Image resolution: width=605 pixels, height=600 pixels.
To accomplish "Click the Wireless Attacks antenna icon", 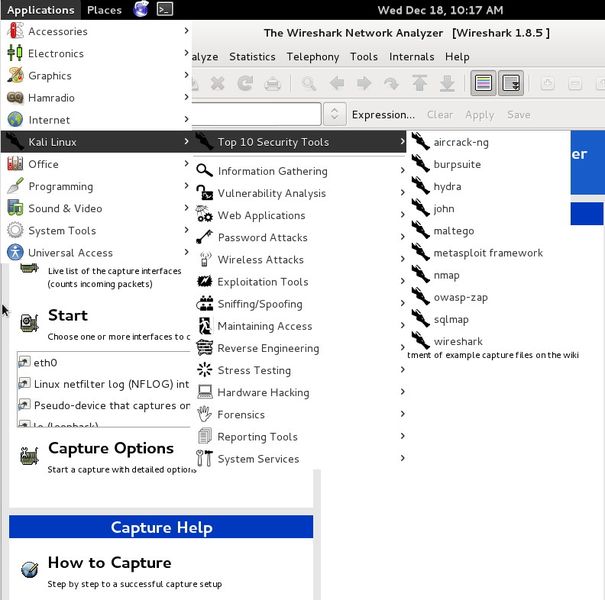I will [204, 259].
